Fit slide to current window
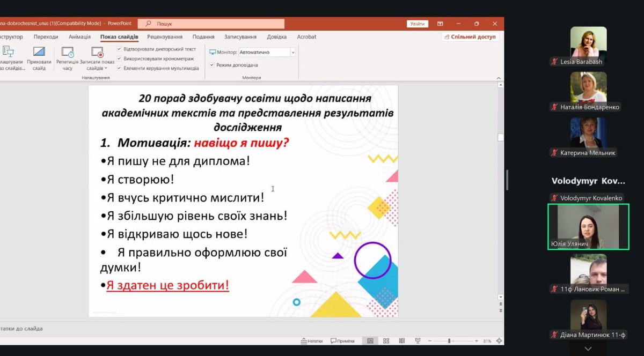 tap(499, 341)
